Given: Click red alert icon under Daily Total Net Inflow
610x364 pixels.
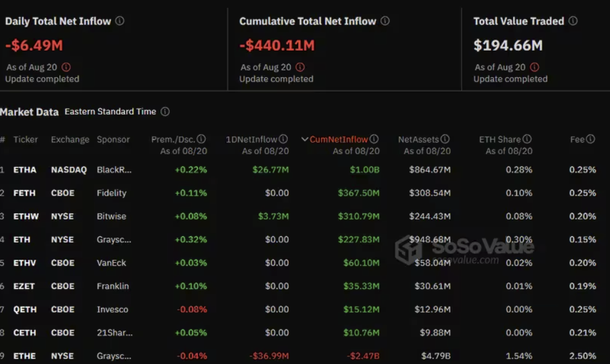Looking at the screenshot, I should pos(66,67).
